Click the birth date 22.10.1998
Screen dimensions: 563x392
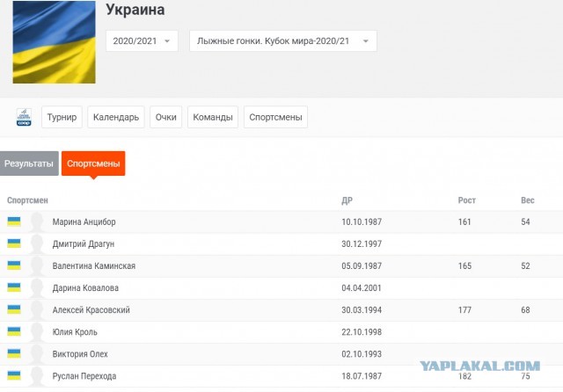362,332
